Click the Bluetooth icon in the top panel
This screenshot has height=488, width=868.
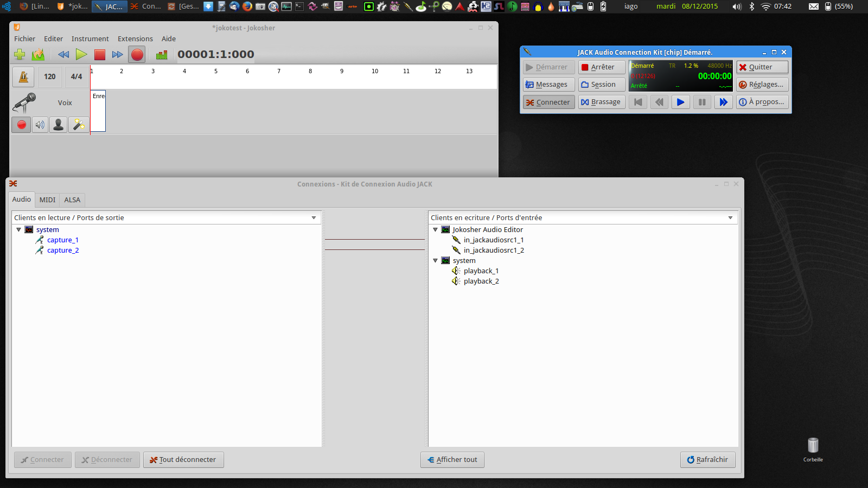click(752, 7)
